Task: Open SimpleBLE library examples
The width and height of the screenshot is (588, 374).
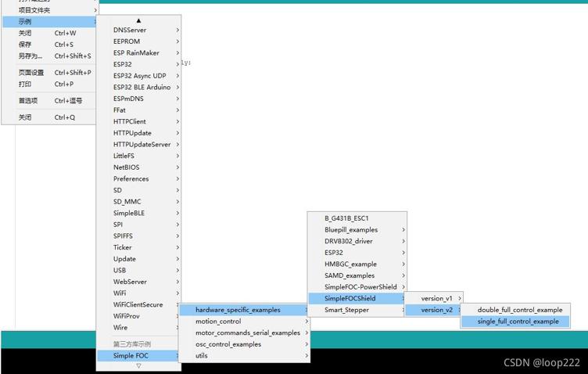Action: point(138,213)
